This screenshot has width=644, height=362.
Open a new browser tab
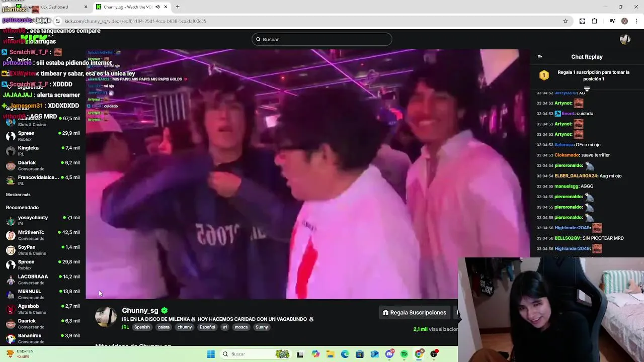(x=178, y=7)
